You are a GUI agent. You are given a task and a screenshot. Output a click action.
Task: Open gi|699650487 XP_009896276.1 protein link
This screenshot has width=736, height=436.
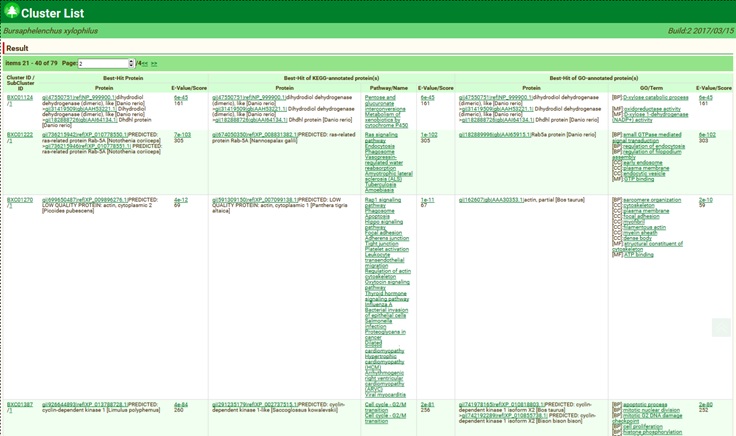[x=84, y=200]
